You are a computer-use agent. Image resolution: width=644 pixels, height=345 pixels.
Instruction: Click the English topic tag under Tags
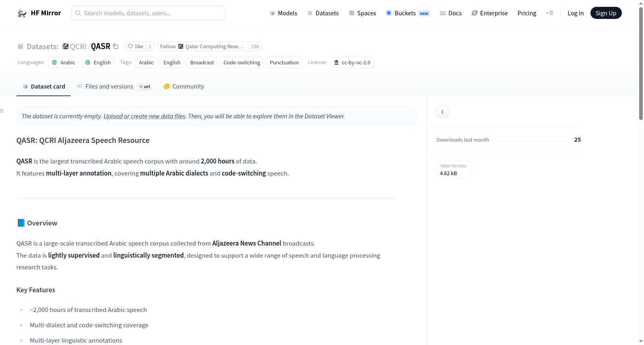click(x=172, y=62)
